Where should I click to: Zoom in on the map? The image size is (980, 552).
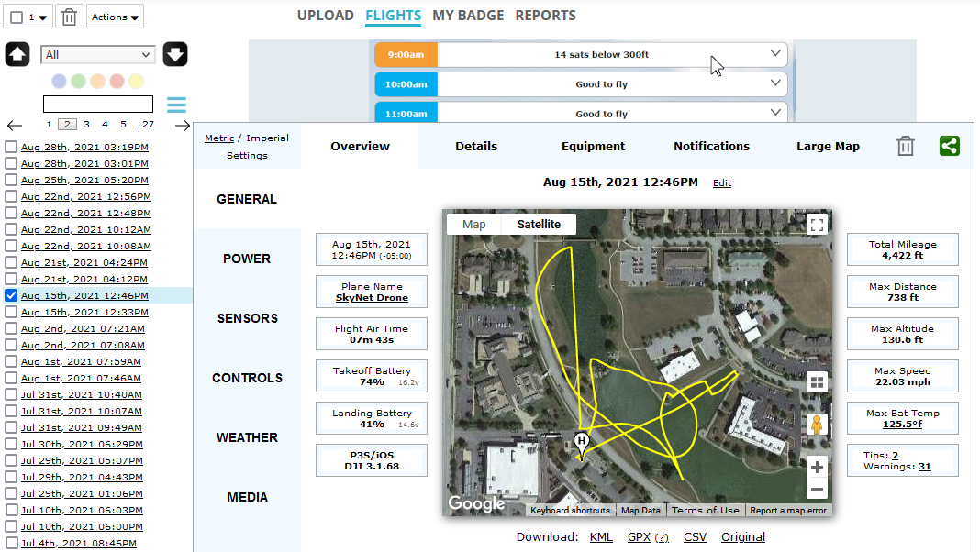click(x=817, y=466)
